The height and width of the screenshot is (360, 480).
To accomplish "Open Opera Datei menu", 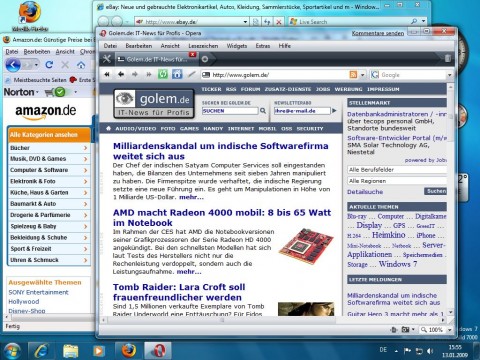I will 110,46.
